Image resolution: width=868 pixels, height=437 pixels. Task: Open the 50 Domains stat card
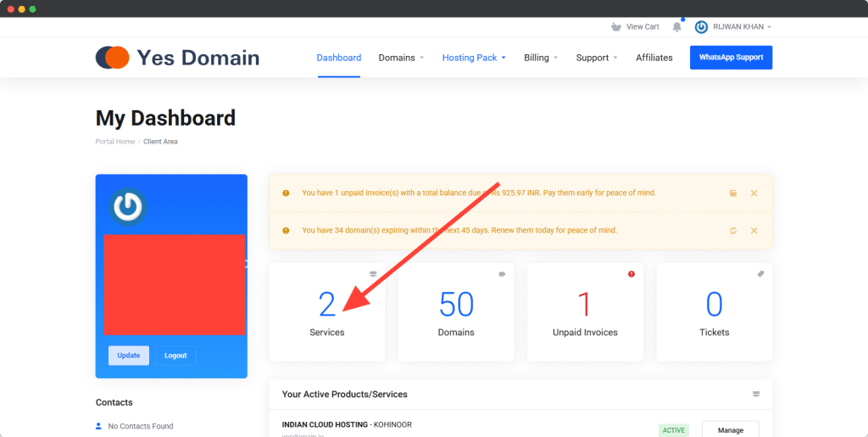456,312
